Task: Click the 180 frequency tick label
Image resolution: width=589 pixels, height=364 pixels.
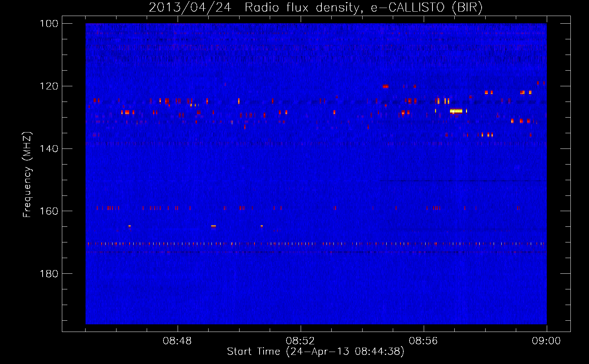Action: (x=49, y=274)
